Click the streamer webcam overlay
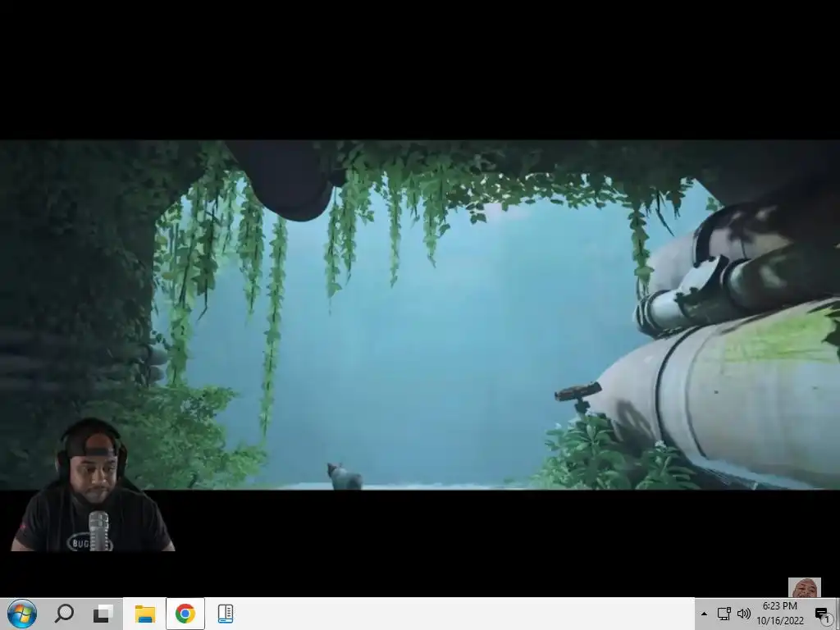Image resolution: width=840 pixels, height=630 pixels. (x=94, y=485)
